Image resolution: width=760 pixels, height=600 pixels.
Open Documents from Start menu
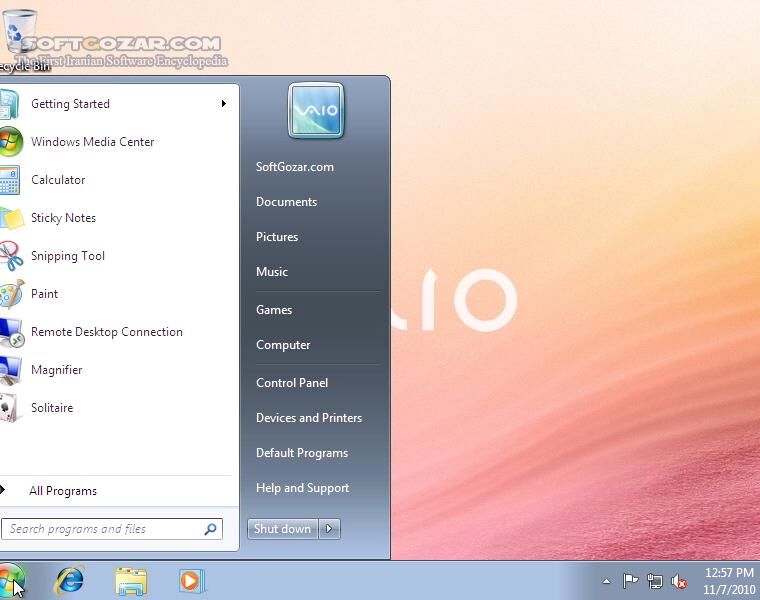pos(286,202)
